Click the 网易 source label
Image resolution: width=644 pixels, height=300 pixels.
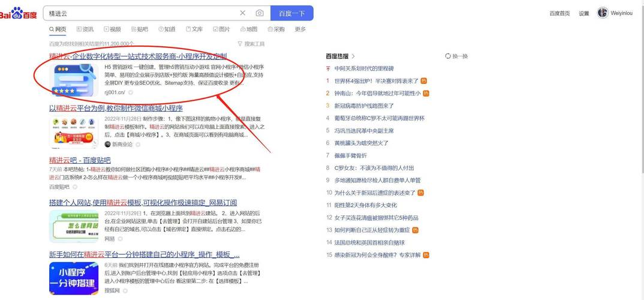pyautogui.click(x=110, y=239)
